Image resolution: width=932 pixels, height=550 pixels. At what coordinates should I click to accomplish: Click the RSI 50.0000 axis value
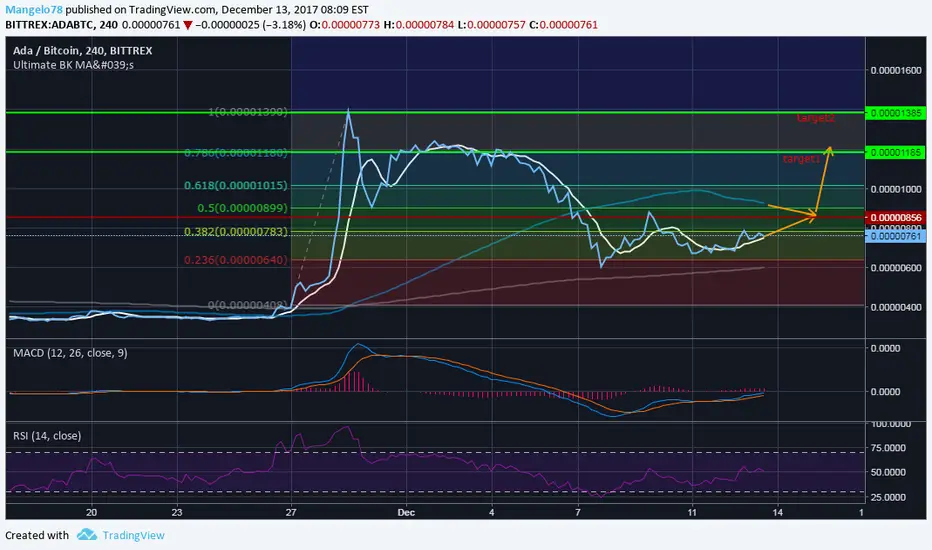point(888,472)
